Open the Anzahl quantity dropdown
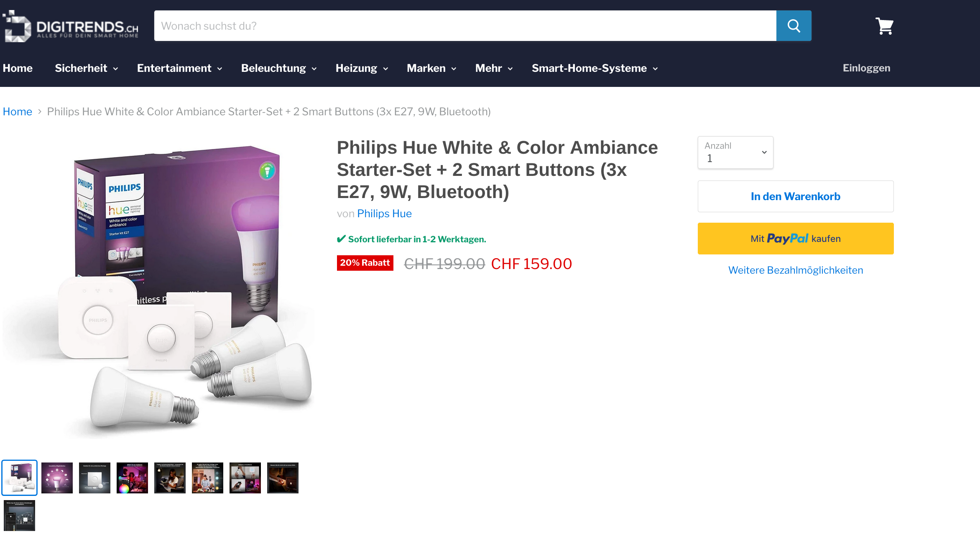980x559 pixels. [735, 152]
